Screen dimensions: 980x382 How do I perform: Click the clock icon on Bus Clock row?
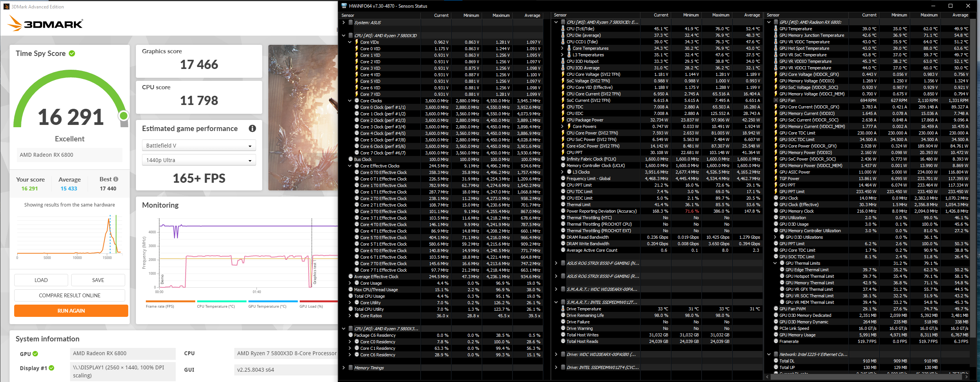(350, 159)
